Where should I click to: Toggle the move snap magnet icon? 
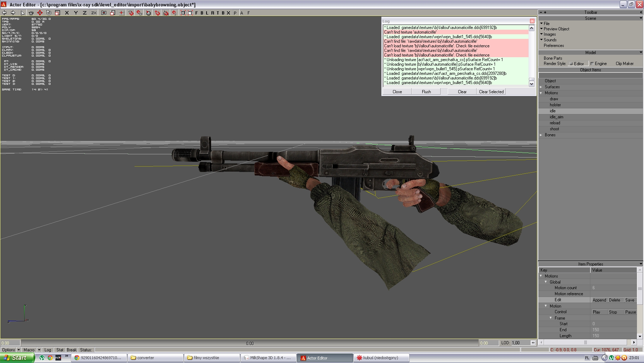[x=157, y=13]
